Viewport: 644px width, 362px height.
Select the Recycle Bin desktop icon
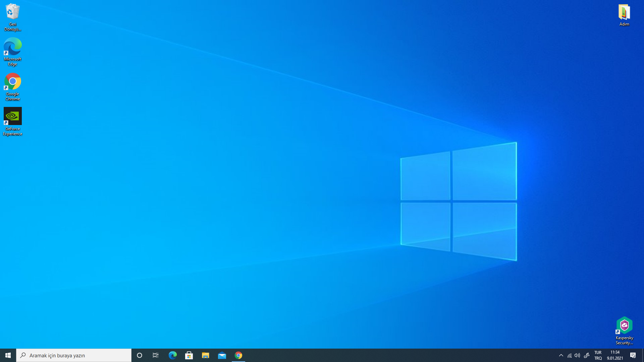pos(12,17)
